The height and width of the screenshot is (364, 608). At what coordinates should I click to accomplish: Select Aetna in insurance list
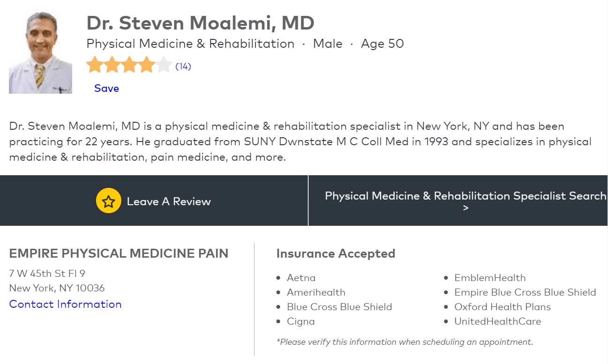301,278
